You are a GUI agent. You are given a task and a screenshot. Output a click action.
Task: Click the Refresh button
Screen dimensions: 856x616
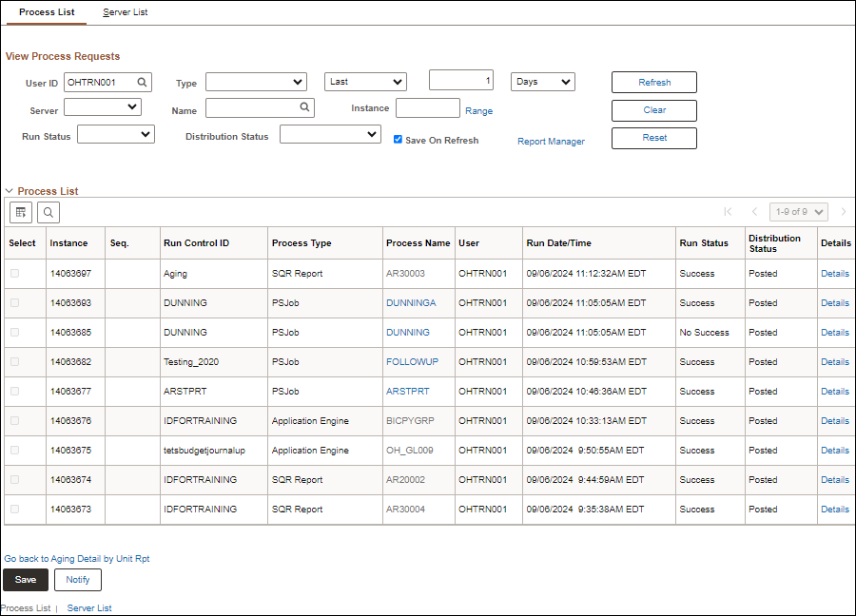654,83
